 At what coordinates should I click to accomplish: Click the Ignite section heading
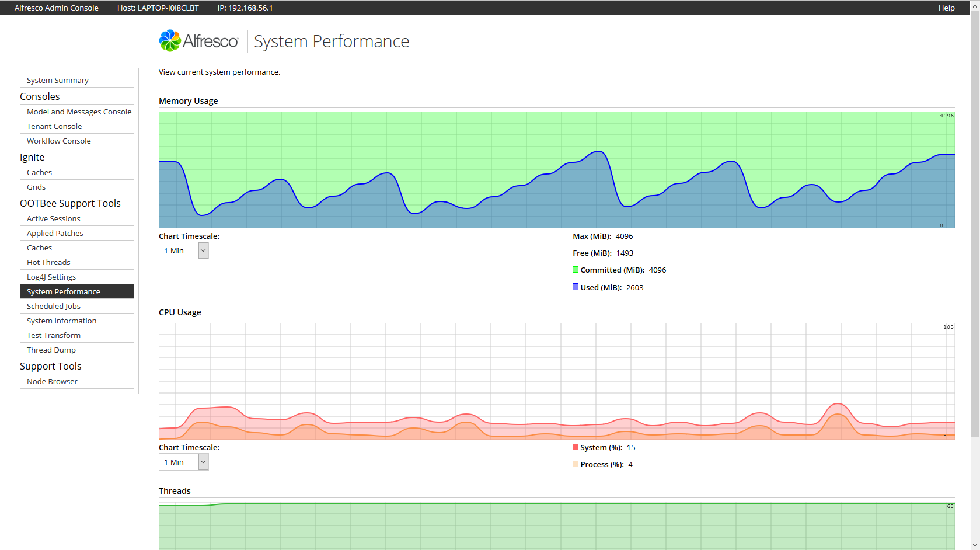pyautogui.click(x=32, y=157)
